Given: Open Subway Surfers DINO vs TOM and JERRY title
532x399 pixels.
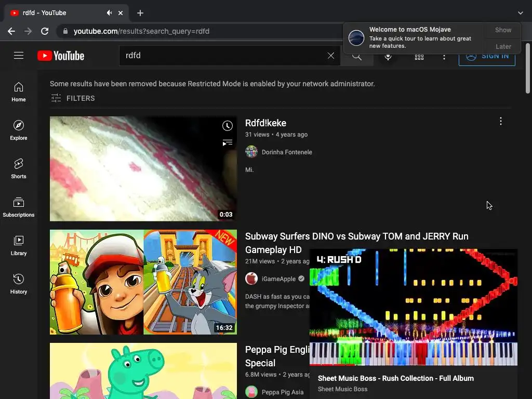Looking at the screenshot, I should coord(356,243).
